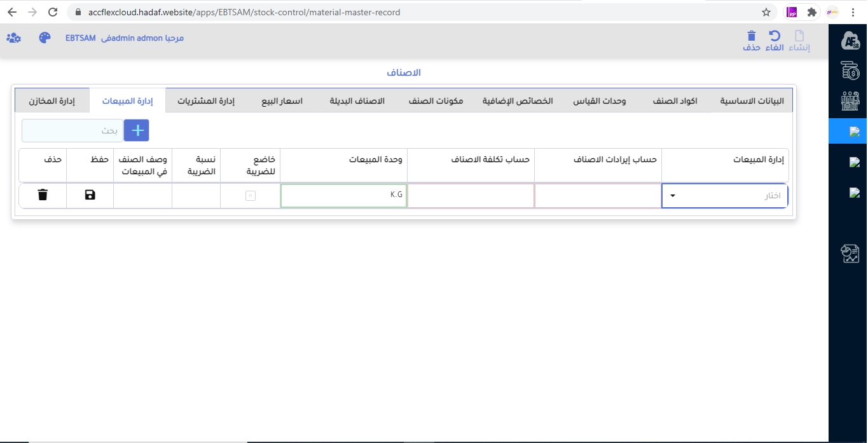868x443 pixels.
Task: Toggle the خاضع للضريبة checkbox
Action: (x=251, y=196)
